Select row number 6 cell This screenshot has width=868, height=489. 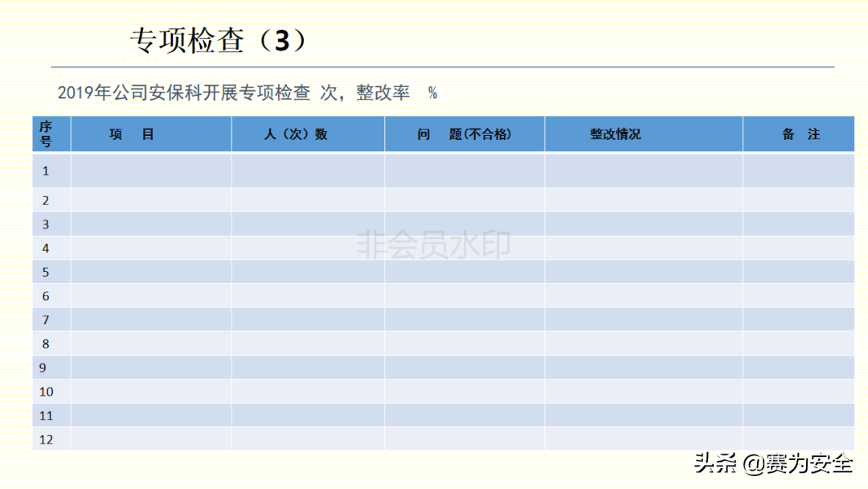click(x=51, y=296)
